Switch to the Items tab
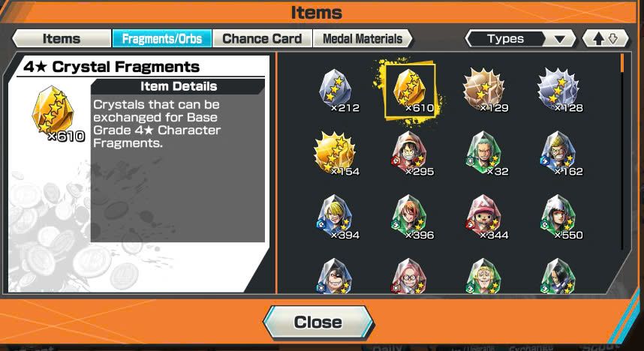 pyautogui.click(x=62, y=38)
